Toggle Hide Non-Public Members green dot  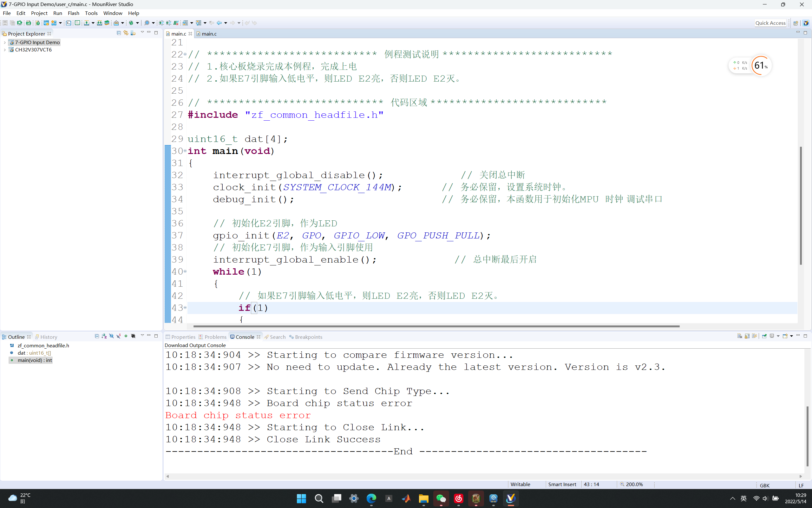point(126,336)
